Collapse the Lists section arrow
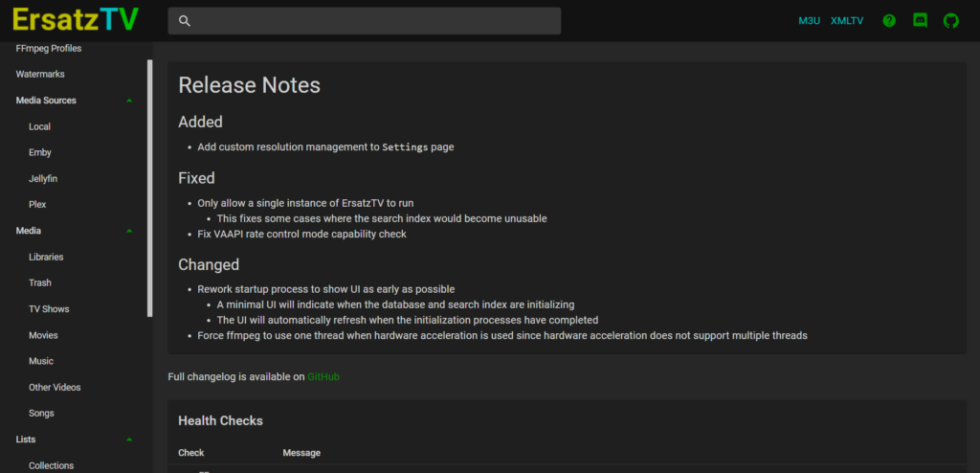The height and width of the screenshot is (473, 980). coord(129,439)
